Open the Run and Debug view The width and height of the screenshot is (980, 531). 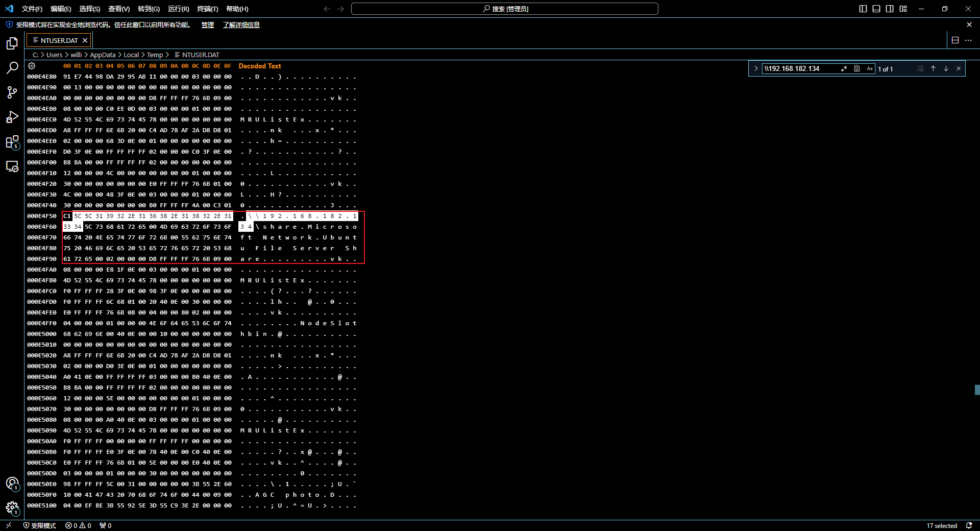click(x=12, y=117)
